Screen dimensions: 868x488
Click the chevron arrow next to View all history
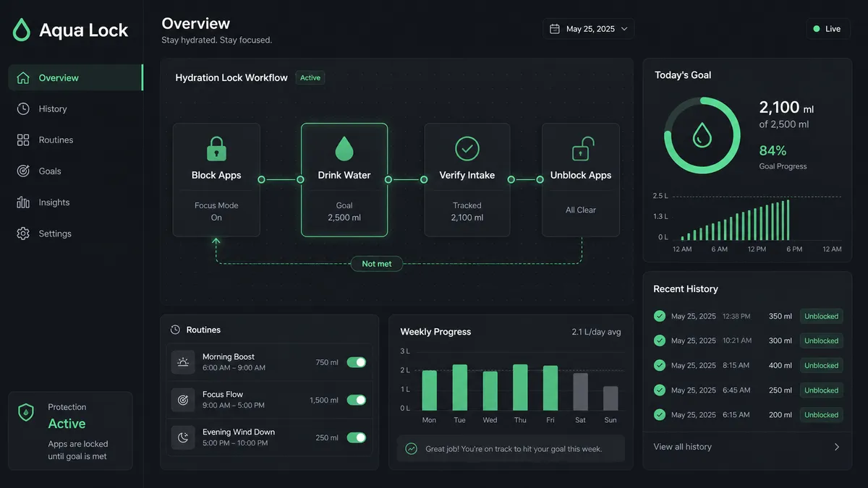click(x=837, y=447)
